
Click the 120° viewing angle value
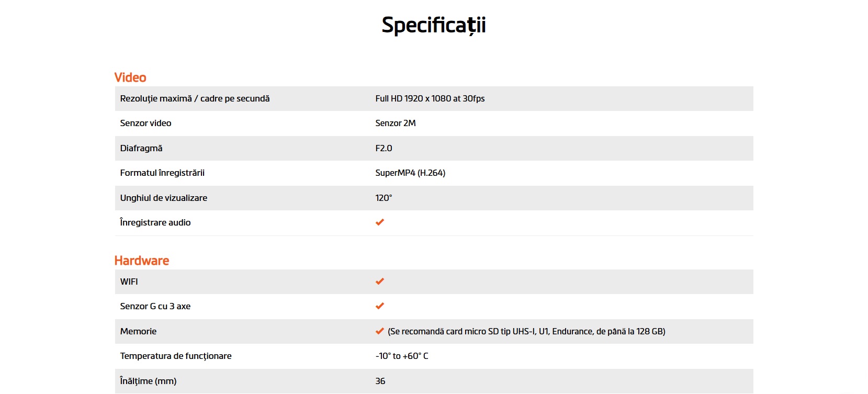[384, 198]
